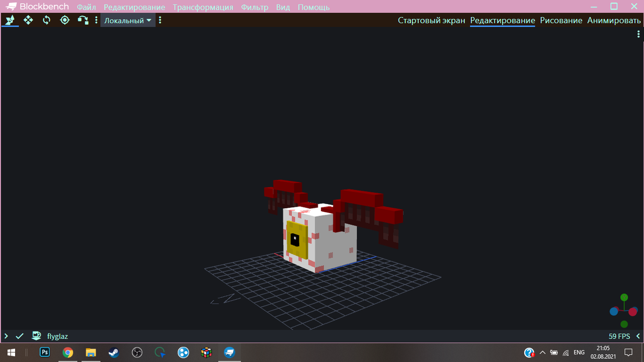This screenshot has height=362, width=644.
Task: Click the checkmark icon in status bar
Action: point(20,336)
